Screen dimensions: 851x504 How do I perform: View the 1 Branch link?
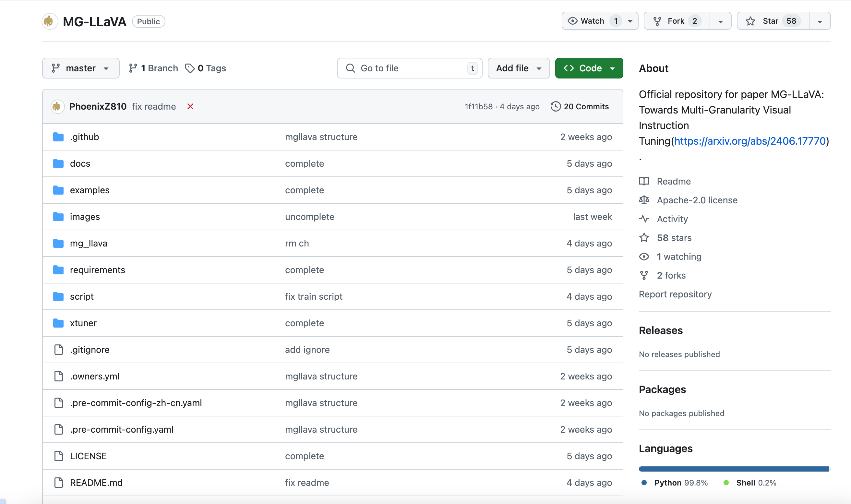pyautogui.click(x=153, y=68)
